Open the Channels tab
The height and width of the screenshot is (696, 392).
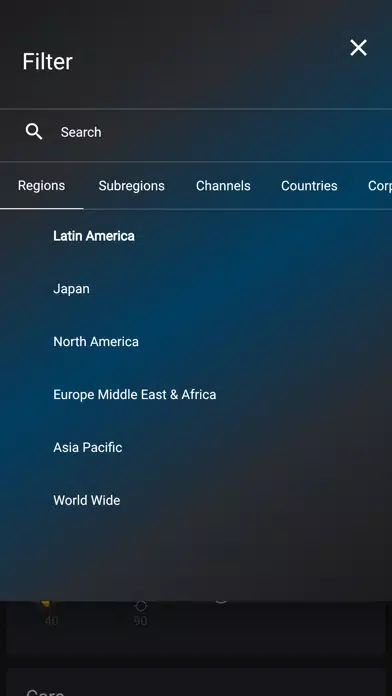pos(223,186)
